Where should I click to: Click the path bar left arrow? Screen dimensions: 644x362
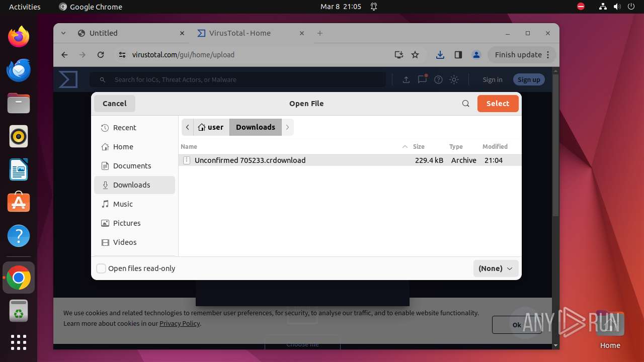pos(188,127)
